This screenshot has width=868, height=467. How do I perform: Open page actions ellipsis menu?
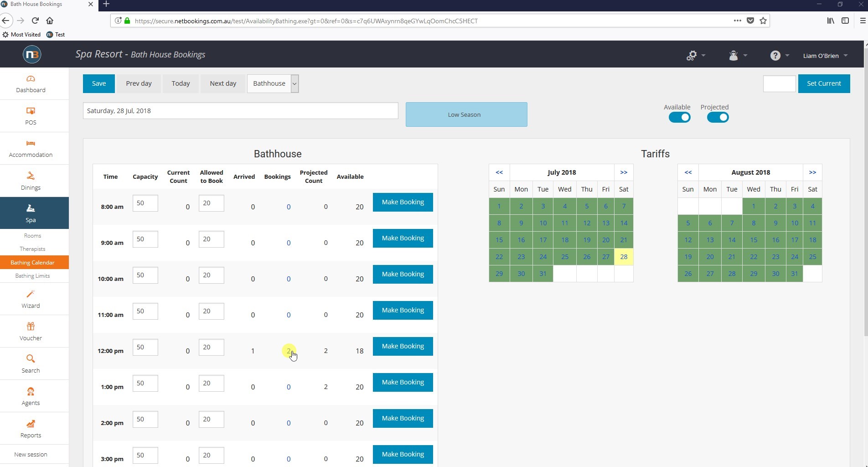(x=737, y=21)
